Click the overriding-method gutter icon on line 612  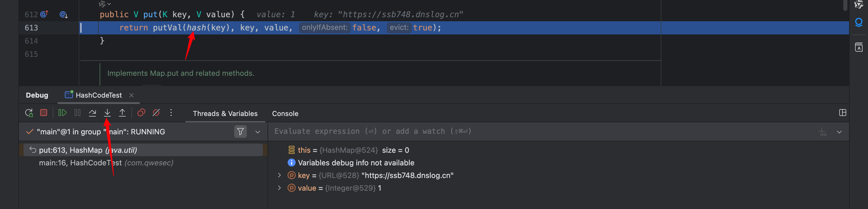(44, 14)
